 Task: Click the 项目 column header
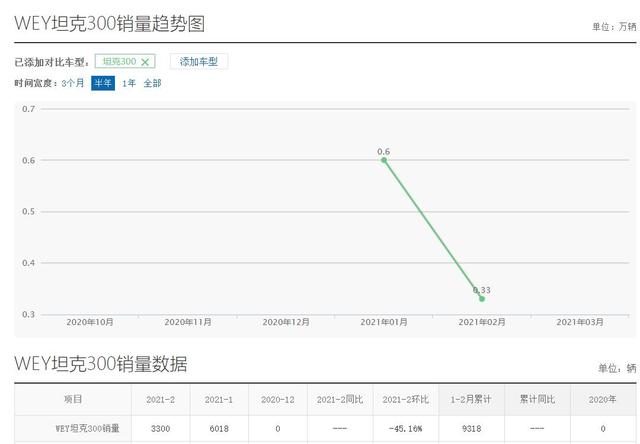pos(73,400)
